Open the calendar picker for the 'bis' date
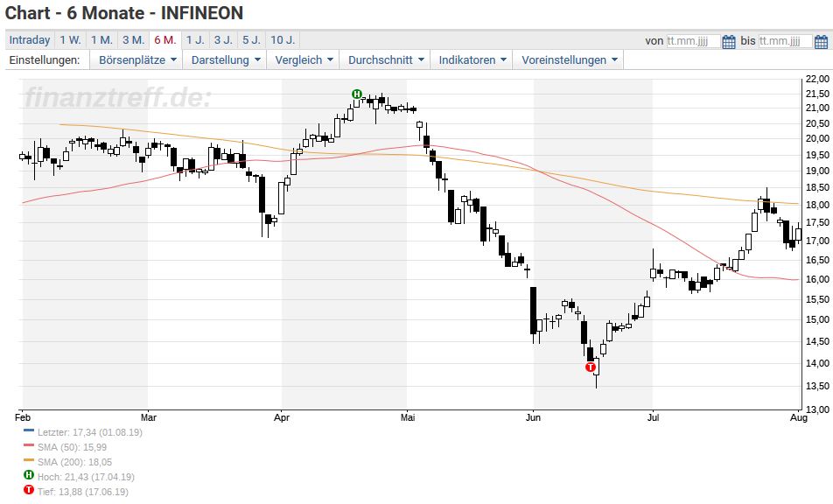833x504 pixels. (x=821, y=41)
